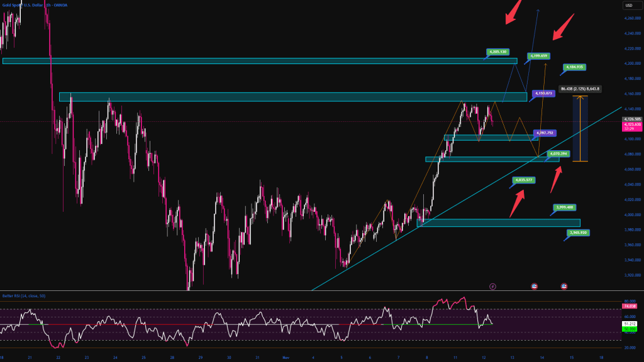Select the 4,199.659 price callout

pyautogui.click(x=540, y=56)
